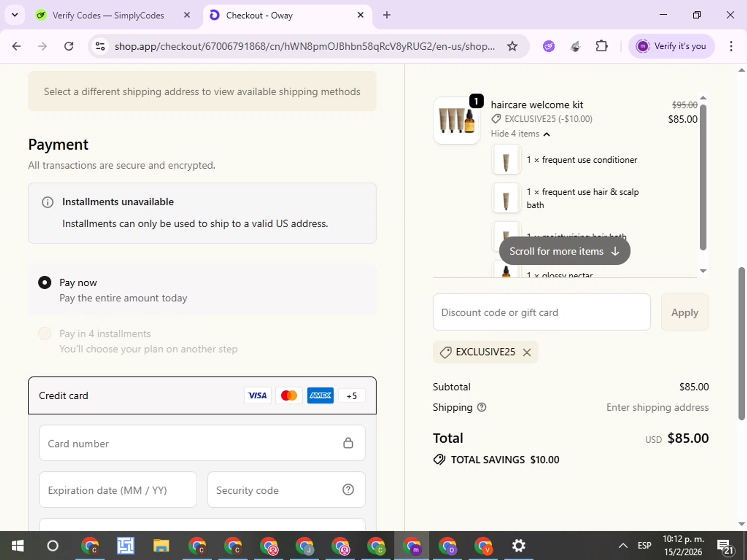The width and height of the screenshot is (747, 560).
Task: Collapse list with Hide 4 items
Action: click(x=520, y=134)
